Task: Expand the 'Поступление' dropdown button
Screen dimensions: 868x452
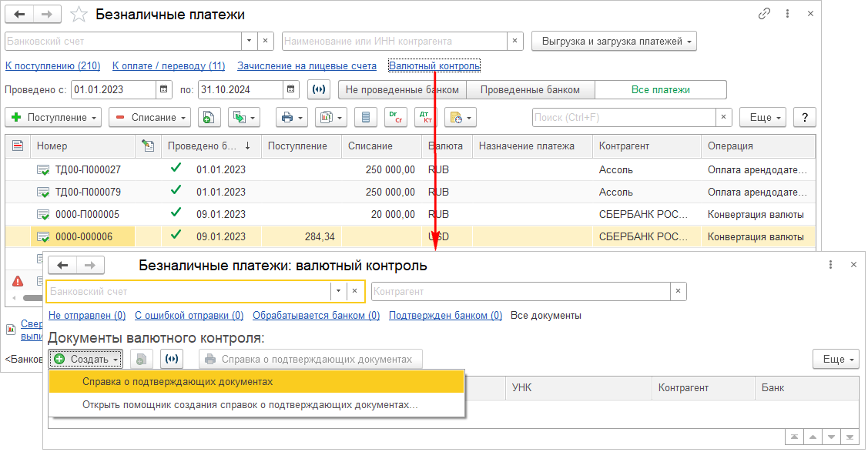Action: coord(53,118)
